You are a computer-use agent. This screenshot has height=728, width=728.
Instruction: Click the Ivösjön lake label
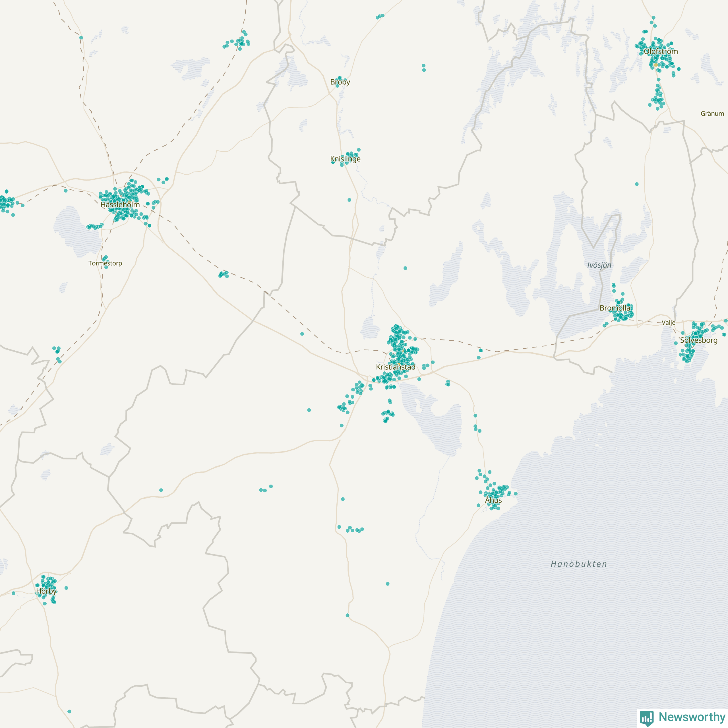(599, 265)
